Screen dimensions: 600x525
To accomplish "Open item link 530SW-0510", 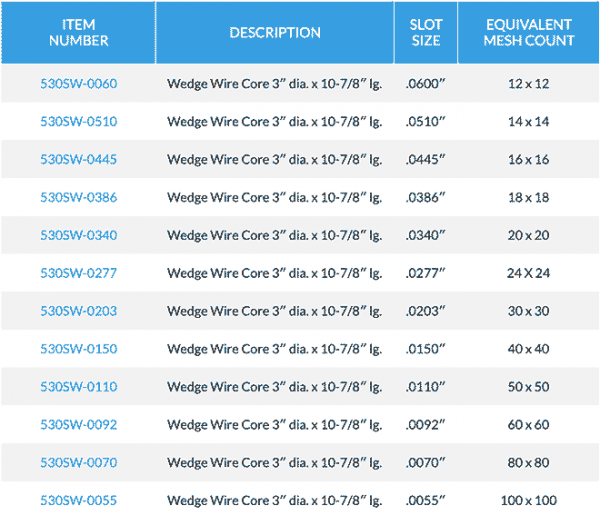I will [78, 121].
